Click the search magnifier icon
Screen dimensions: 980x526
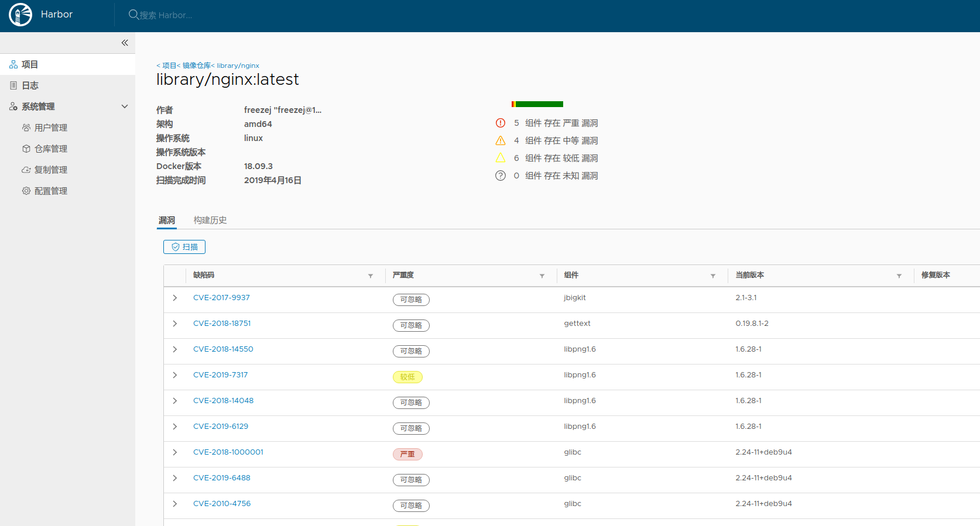[133, 15]
